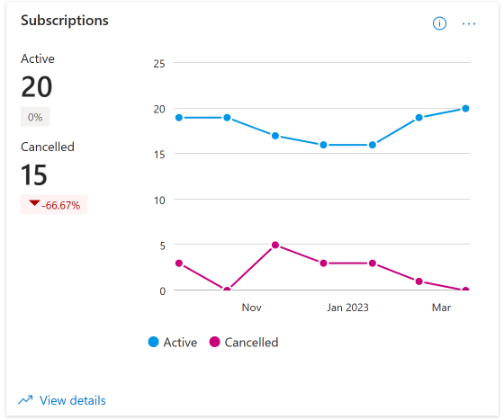The height and width of the screenshot is (420, 504).
Task: Click the blue Active legend dot
Action: pyautogui.click(x=153, y=342)
